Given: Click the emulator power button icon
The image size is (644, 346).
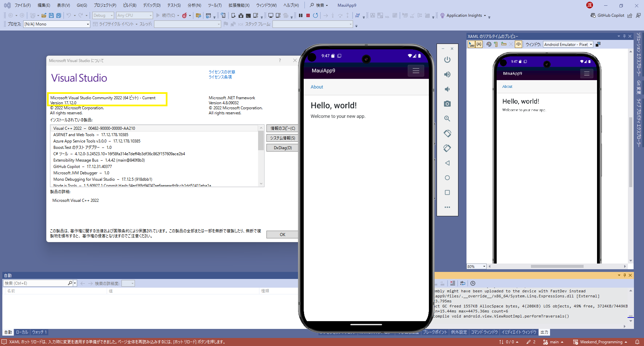Looking at the screenshot, I should point(447,60).
